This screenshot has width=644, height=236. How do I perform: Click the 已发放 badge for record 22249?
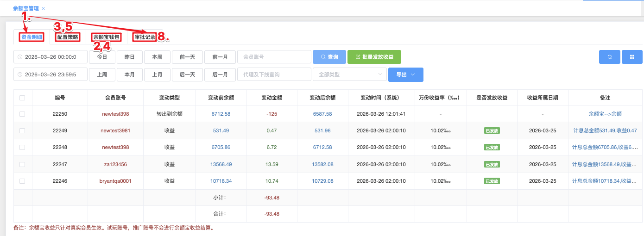point(492,130)
